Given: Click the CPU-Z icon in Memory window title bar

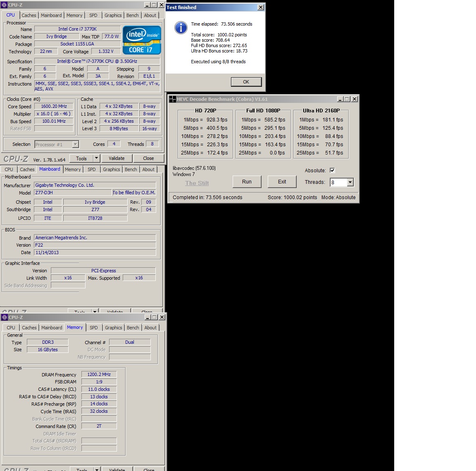Looking at the screenshot, I should (4, 317).
